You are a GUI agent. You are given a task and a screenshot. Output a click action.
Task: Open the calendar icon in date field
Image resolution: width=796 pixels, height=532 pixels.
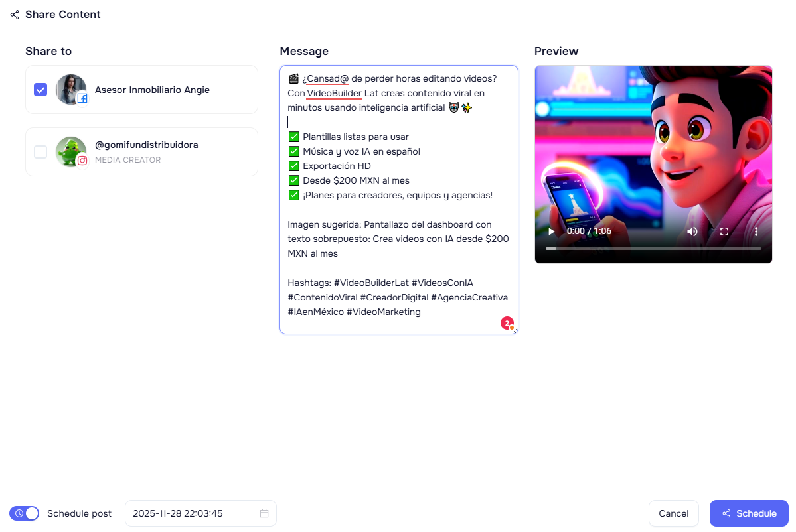click(264, 513)
